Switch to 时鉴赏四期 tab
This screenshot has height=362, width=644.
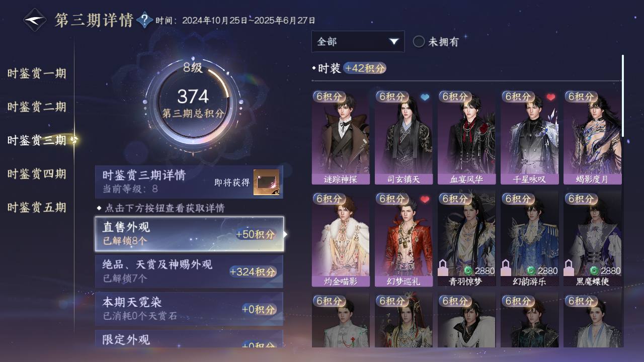pyautogui.click(x=37, y=174)
